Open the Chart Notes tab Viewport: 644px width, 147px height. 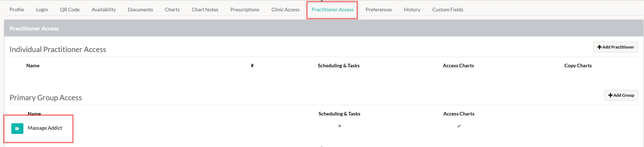(x=205, y=10)
